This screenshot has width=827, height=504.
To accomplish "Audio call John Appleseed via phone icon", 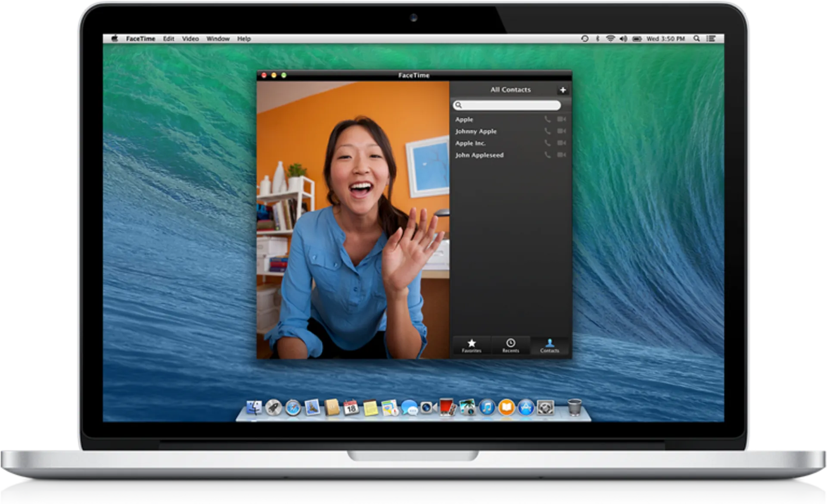I will (547, 155).
